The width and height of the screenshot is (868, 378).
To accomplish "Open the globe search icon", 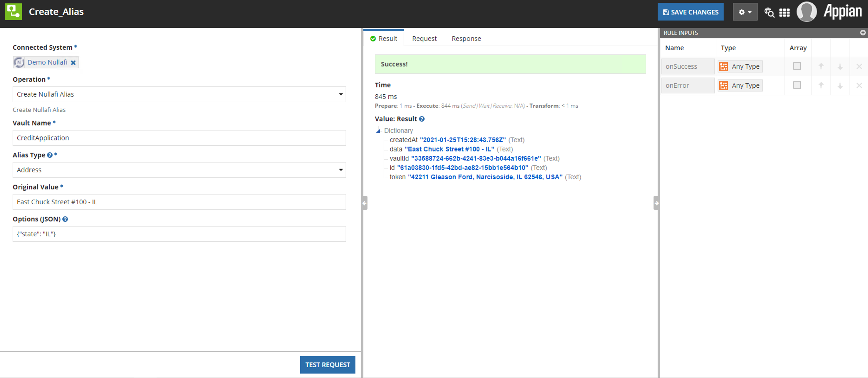I will tap(769, 12).
